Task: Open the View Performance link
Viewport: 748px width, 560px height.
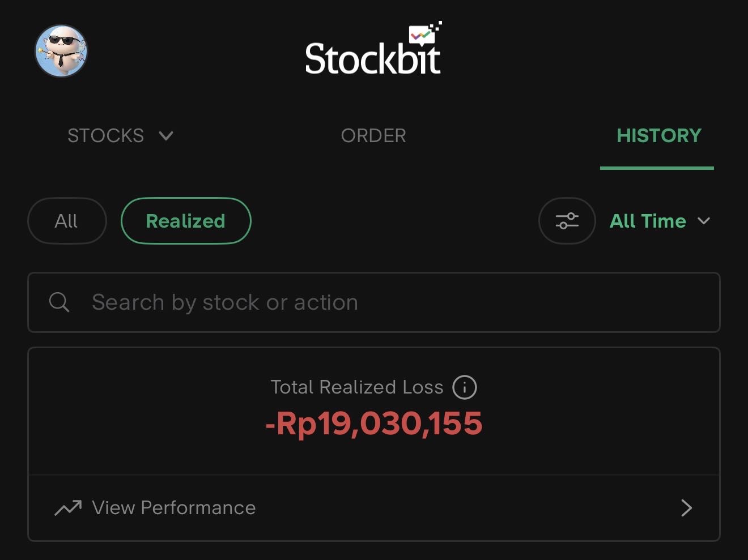Action: tap(174, 508)
